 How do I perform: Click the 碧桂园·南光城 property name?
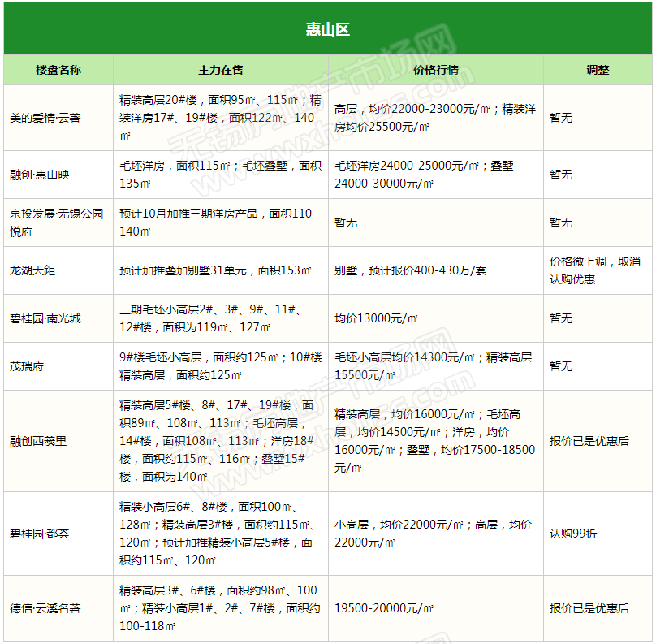click(45, 318)
